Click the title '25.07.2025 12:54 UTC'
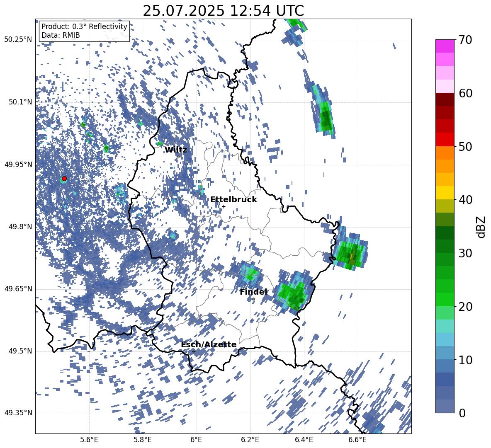 tap(223, 11)
